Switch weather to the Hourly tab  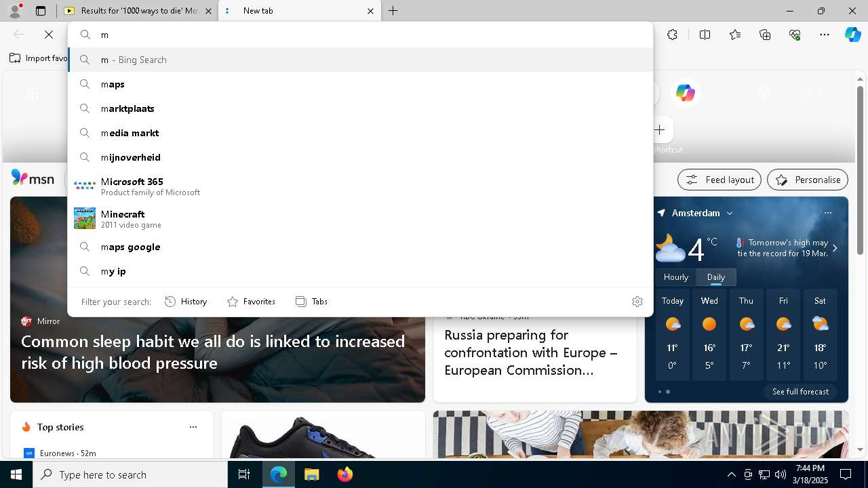[x=676, y=277]
